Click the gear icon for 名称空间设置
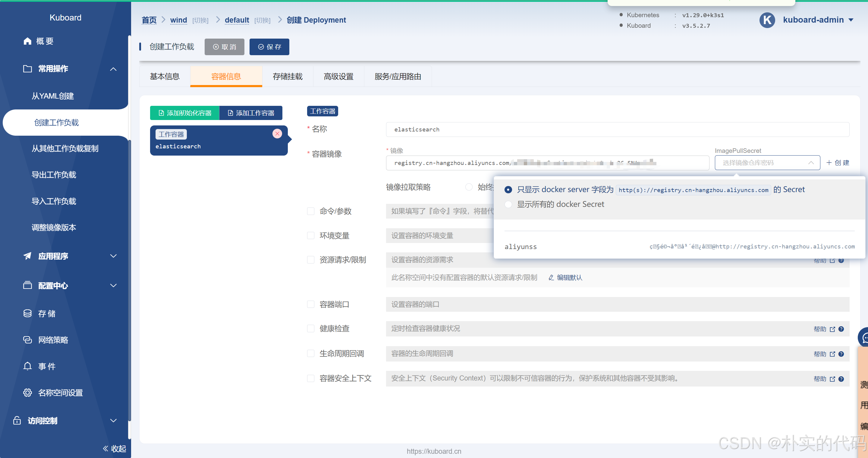The width and height of the screenshot is (868, 458). (x=27, y=392)
